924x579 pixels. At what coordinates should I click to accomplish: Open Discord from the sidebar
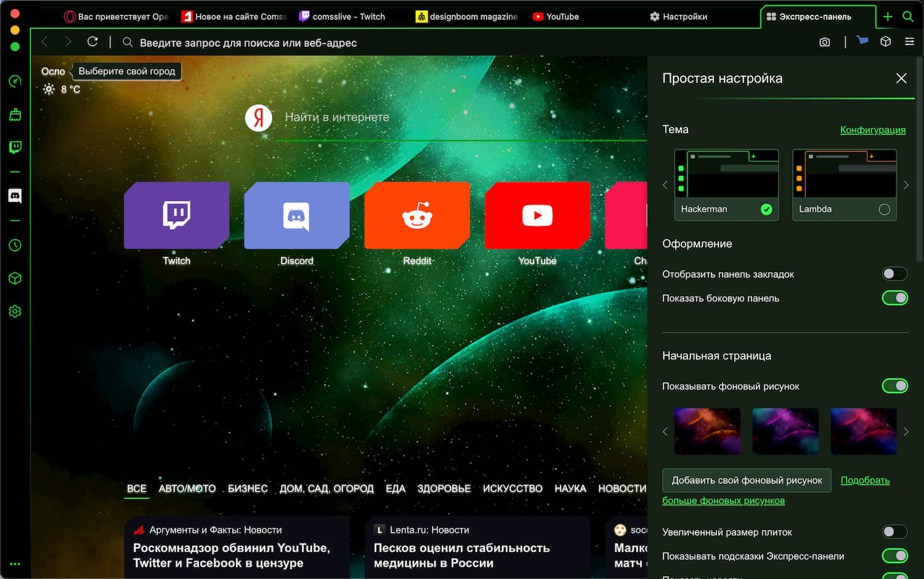[15, 196]
